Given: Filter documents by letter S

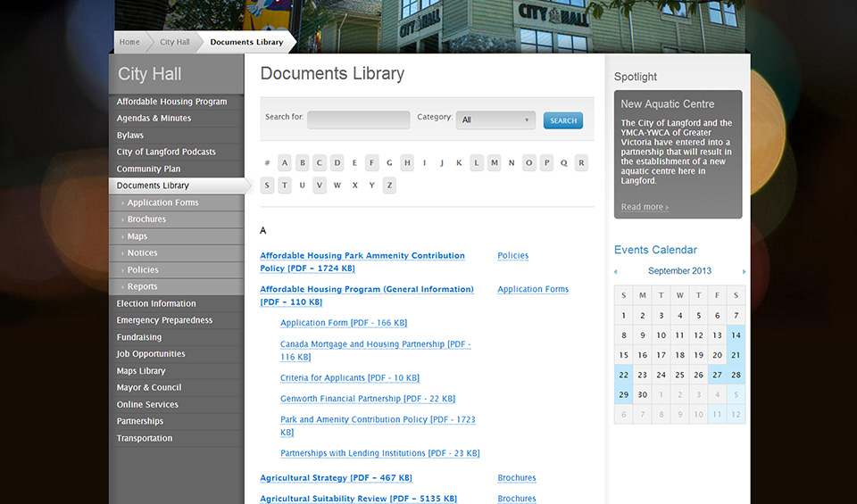Looking at the screenshot, I should (x=267, y=186).
